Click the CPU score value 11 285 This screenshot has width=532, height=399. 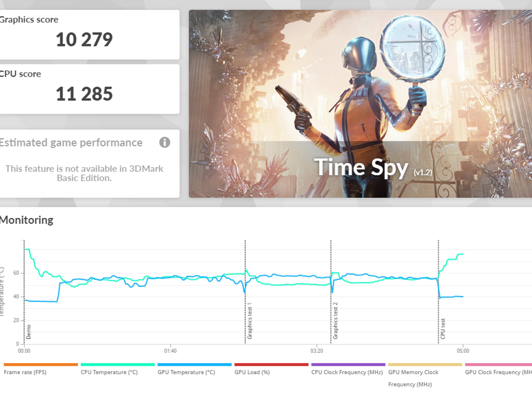click(84, 94)
